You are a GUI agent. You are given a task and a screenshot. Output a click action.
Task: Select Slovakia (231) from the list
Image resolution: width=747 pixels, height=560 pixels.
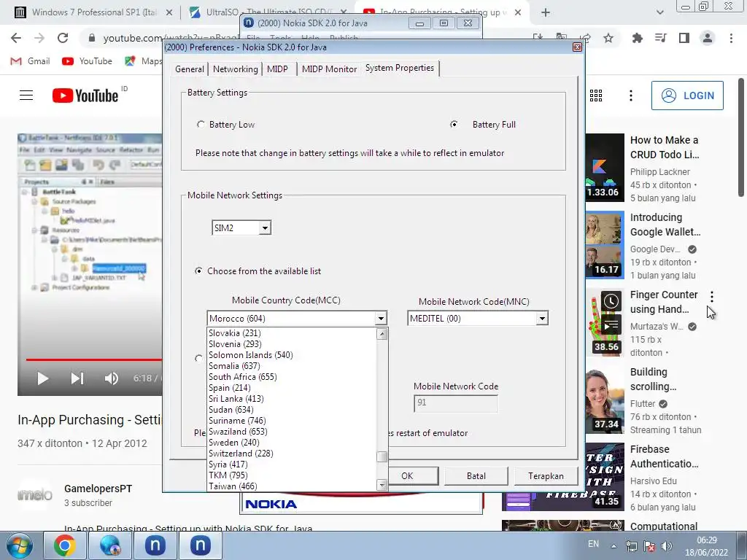click(292, 332)
